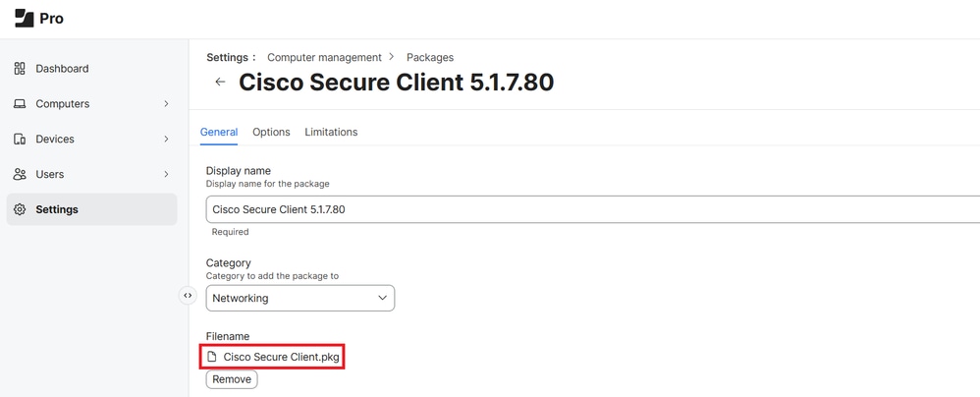Screen dimensions: 980x397
Task: Expand the Devices submenu chevron
Action: pos(166,140)
